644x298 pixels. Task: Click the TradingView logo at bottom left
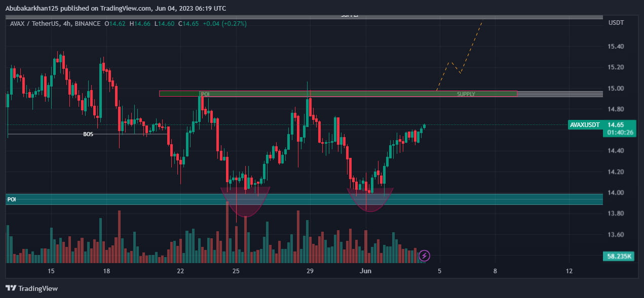coord(31,288)
